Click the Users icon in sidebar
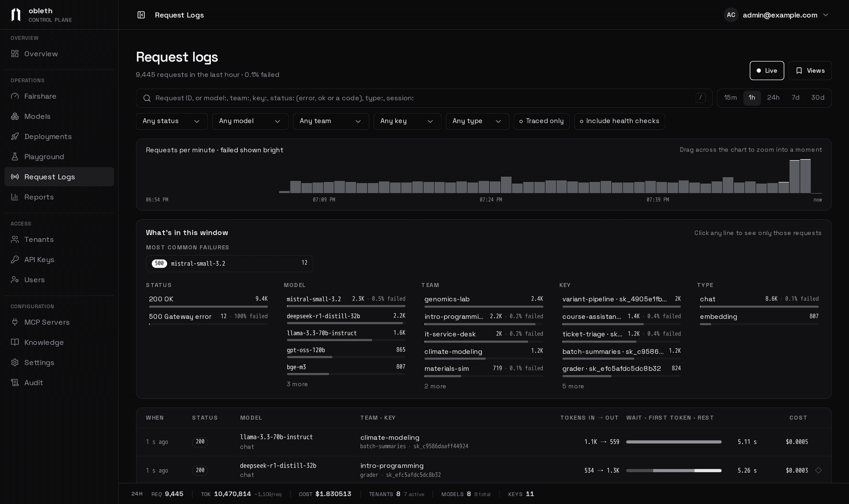Image resolution: width=849 pixels, height=504 pixels. click(15, 279)
